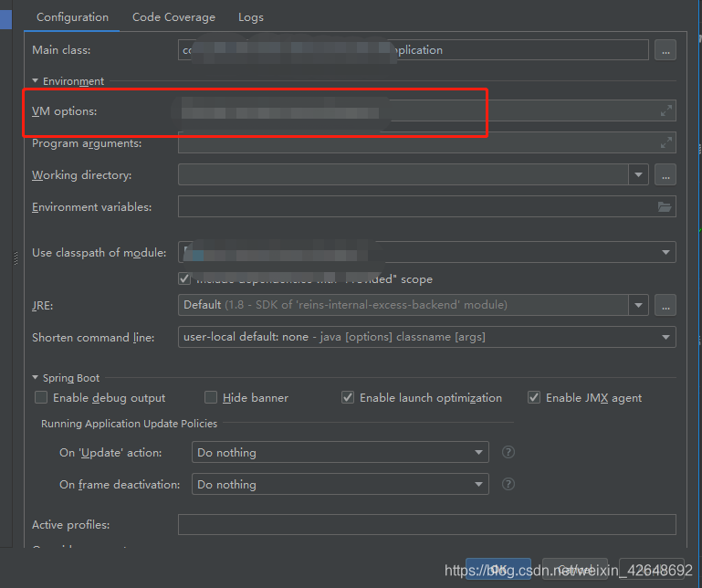Screen dimensions: 702x588
Task: Click the 'Shorten command line:' label
Action: point(93,337)
